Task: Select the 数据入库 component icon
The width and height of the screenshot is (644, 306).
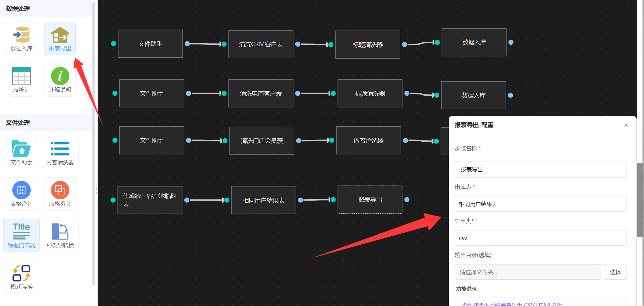Action: [21, 38]
